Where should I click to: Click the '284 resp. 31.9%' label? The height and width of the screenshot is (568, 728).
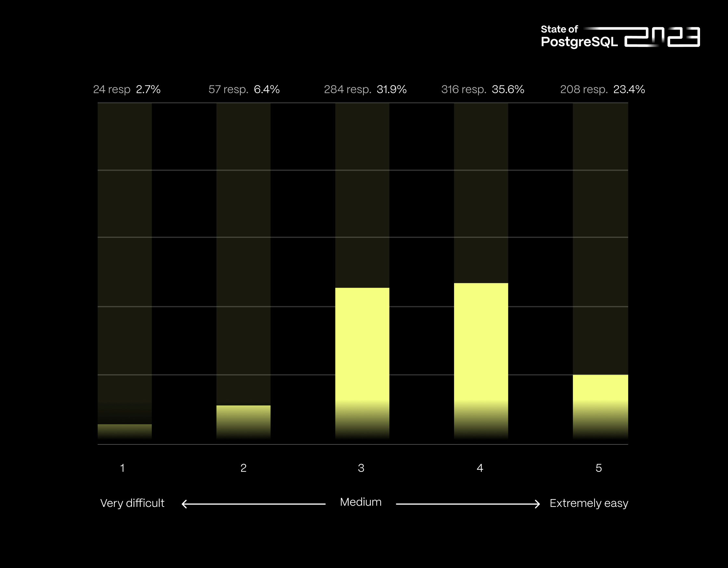click(365, 89)
